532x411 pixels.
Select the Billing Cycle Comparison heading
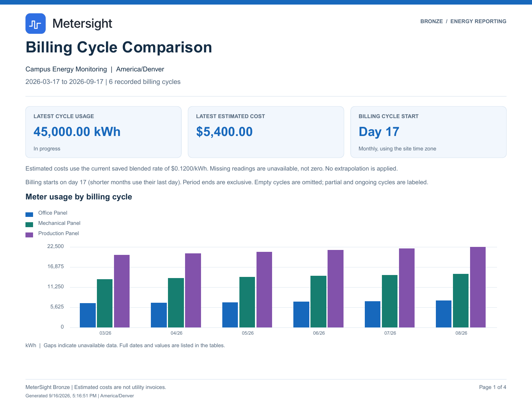(119, 47)
